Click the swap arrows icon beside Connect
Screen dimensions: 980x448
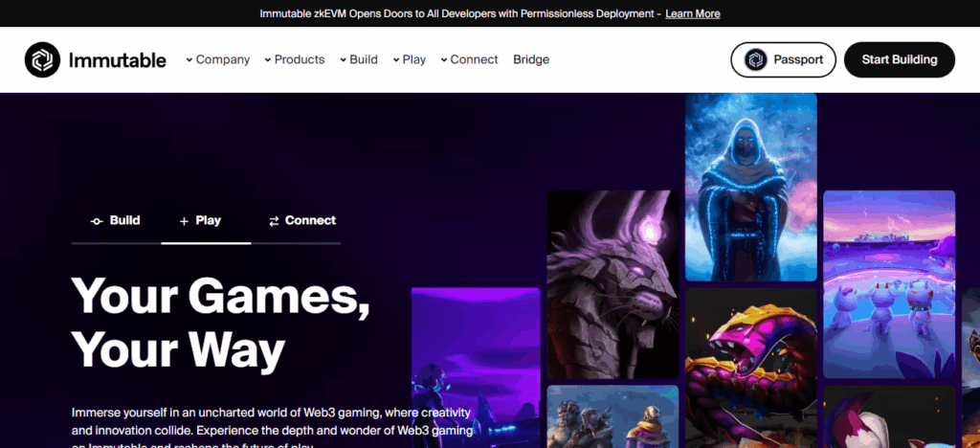(274, 221)
